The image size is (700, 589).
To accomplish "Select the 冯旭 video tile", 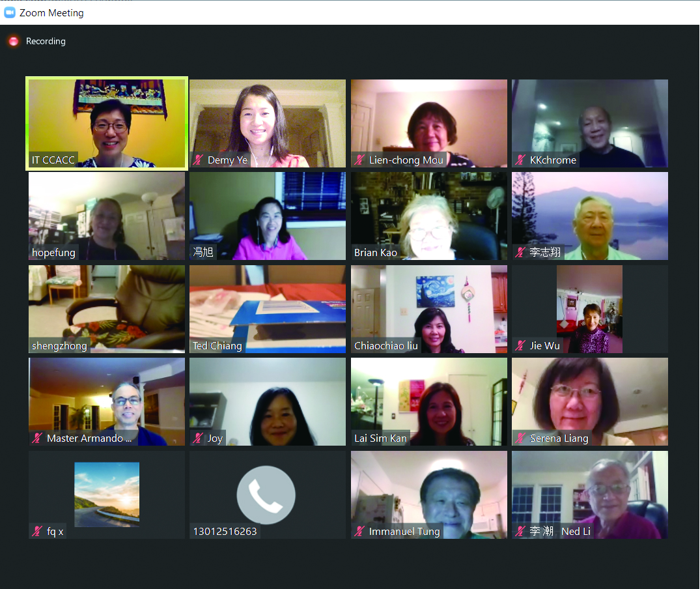I will tap(268, 216).
